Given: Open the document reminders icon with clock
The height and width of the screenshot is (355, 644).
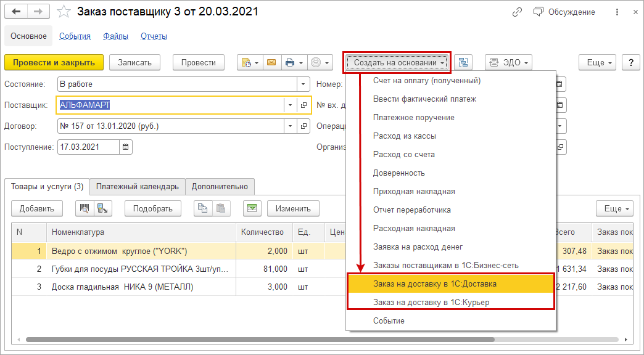Looking at the screenshot, I should pyautogui.click(x=246, y=63).
